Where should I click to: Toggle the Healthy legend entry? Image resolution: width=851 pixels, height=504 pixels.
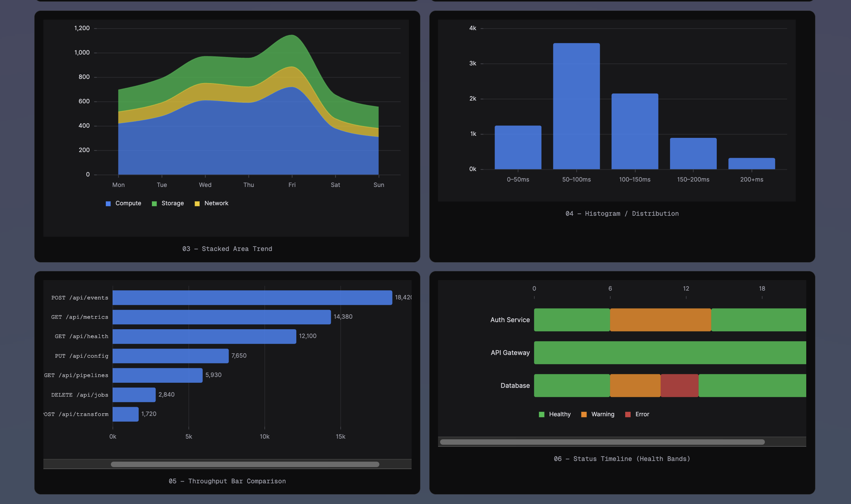560,414
